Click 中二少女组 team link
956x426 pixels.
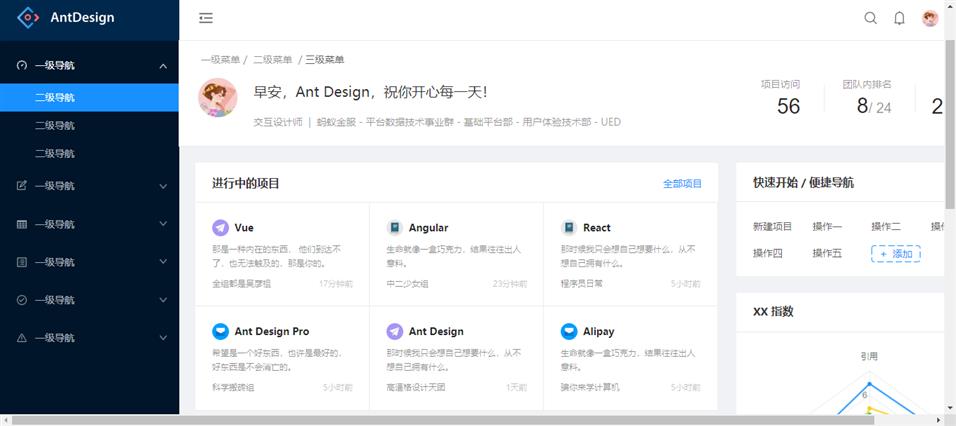tap(407, 283)
